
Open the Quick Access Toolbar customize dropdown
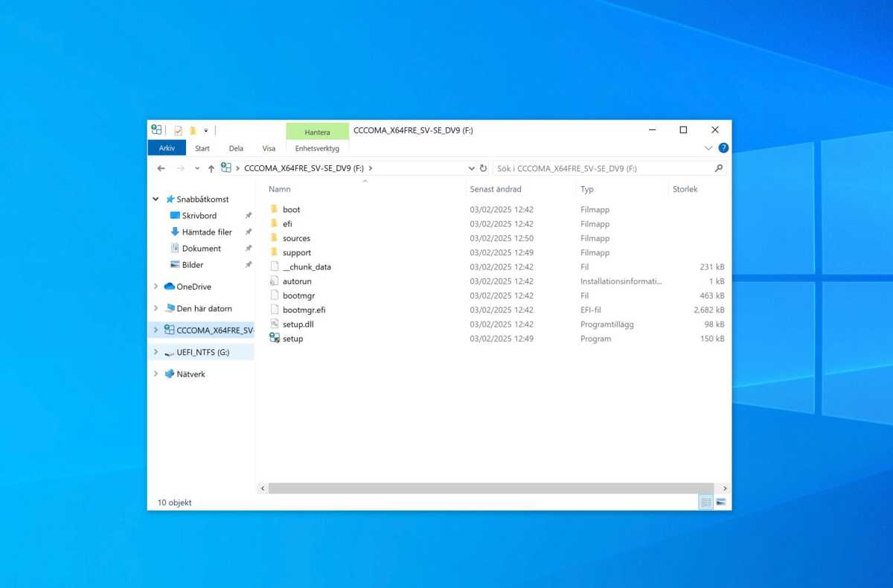(205, 130)
